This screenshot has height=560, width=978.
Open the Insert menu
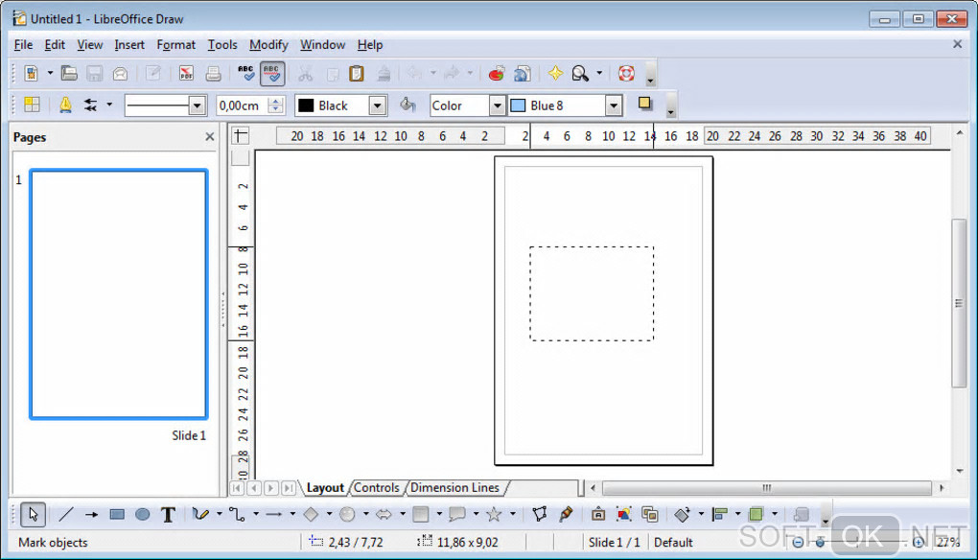(x=129, y=45)
